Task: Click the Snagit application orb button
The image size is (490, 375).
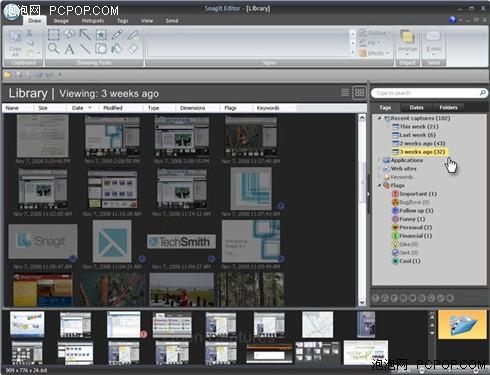Action: click(x=12, y=13)
